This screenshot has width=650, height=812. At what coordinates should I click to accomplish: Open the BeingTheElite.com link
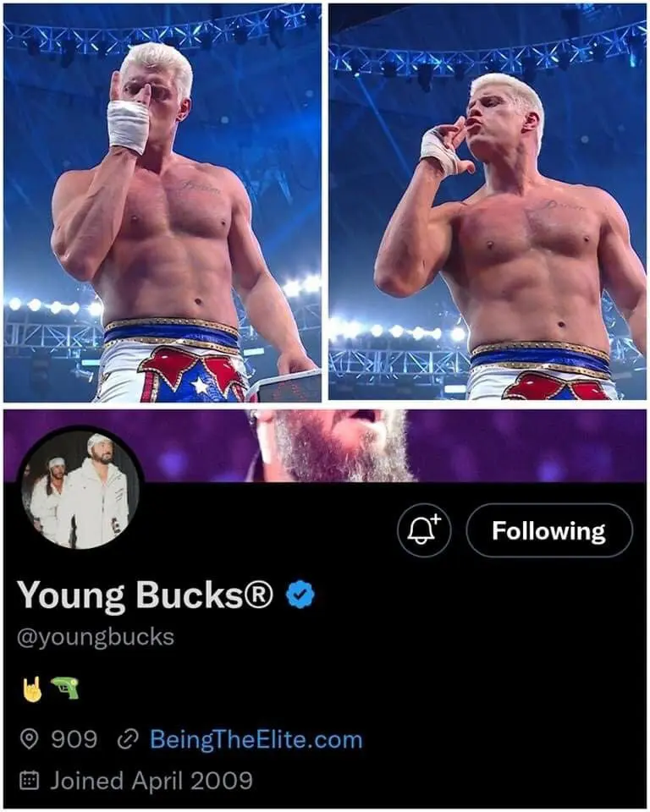click(x=256, y=740)
